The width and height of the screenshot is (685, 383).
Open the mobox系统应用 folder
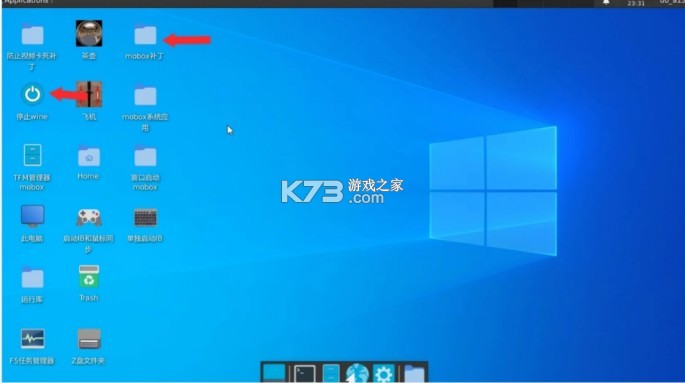pyautogui.click(x=145, y=96)
